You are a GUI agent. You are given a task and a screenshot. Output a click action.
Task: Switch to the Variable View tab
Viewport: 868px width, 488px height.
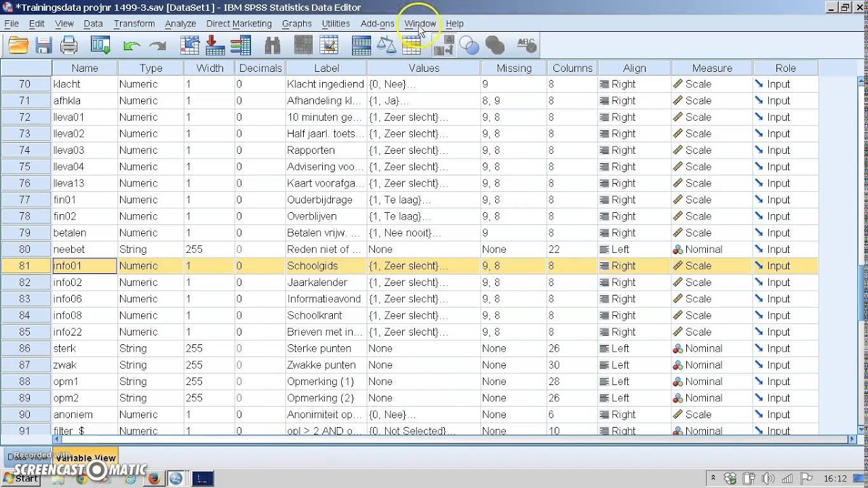point(85,457)
